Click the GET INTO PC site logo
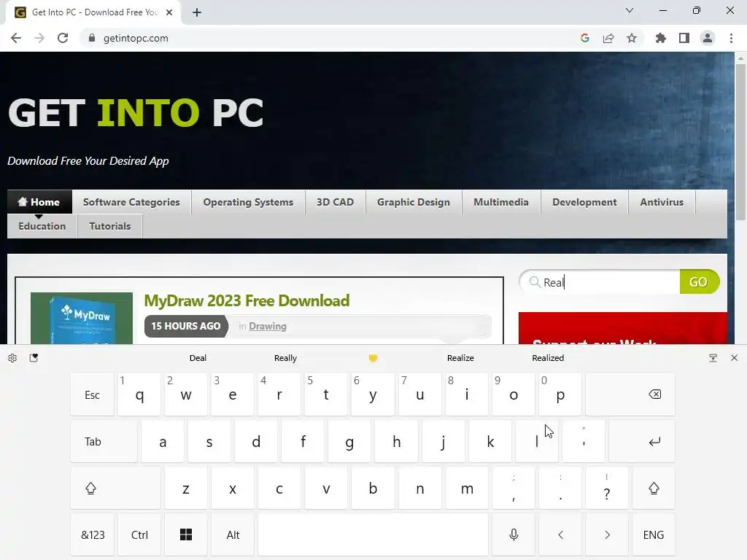The height and width of the screenshot is (560, 747). point(136,113)
